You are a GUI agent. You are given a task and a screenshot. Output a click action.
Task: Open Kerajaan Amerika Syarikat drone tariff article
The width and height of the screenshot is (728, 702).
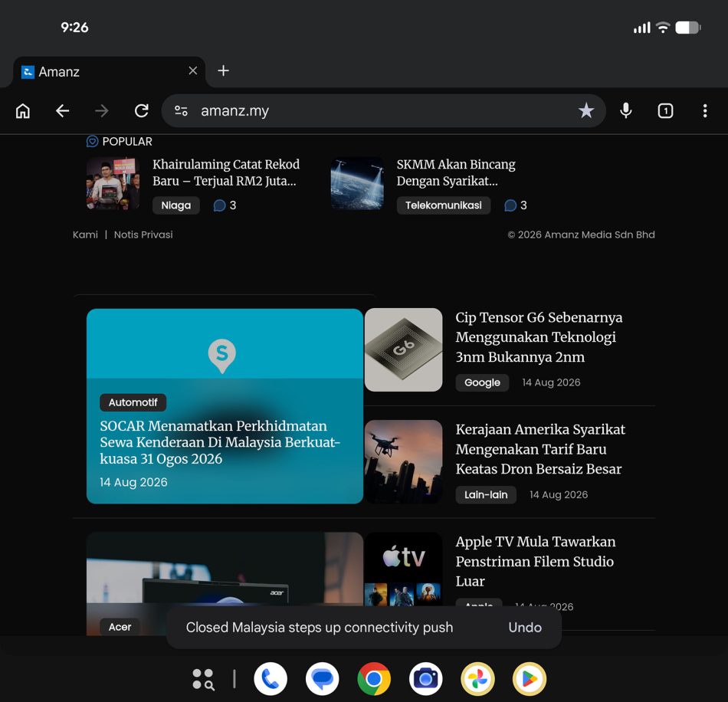[x=540, y=449]
